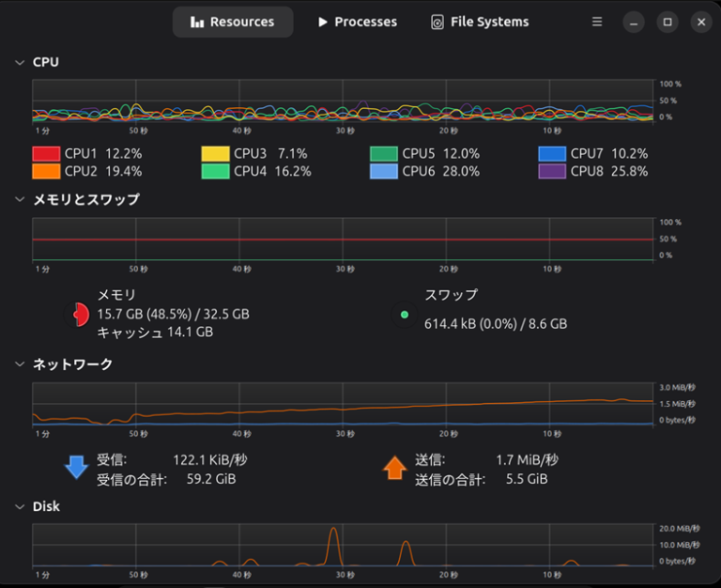
Task: Change the dark green CPU5 color swatch
Action: [x=384, y=154]
